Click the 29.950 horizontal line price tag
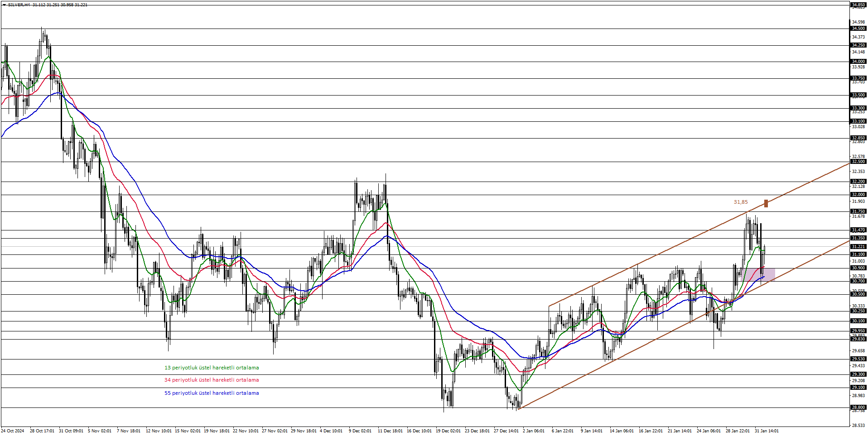The width and height of the screenshot is (868, 436). click(x=858, y=331)
